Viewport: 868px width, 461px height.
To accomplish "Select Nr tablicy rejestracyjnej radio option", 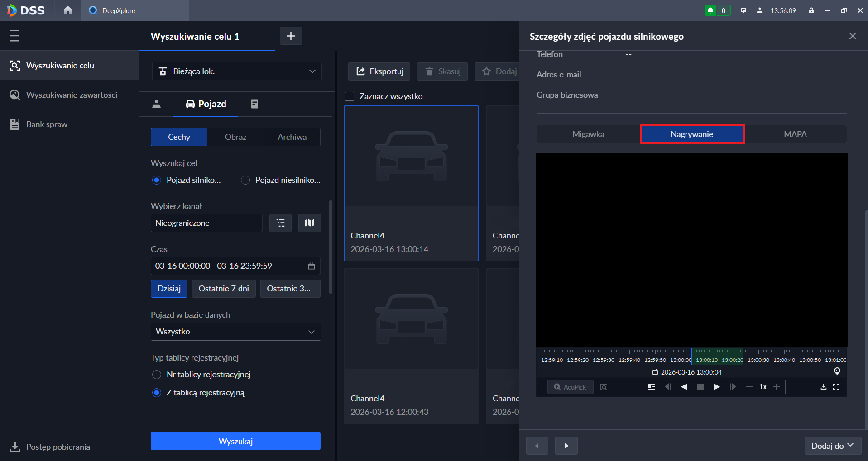I will click(x=157, y=375).
